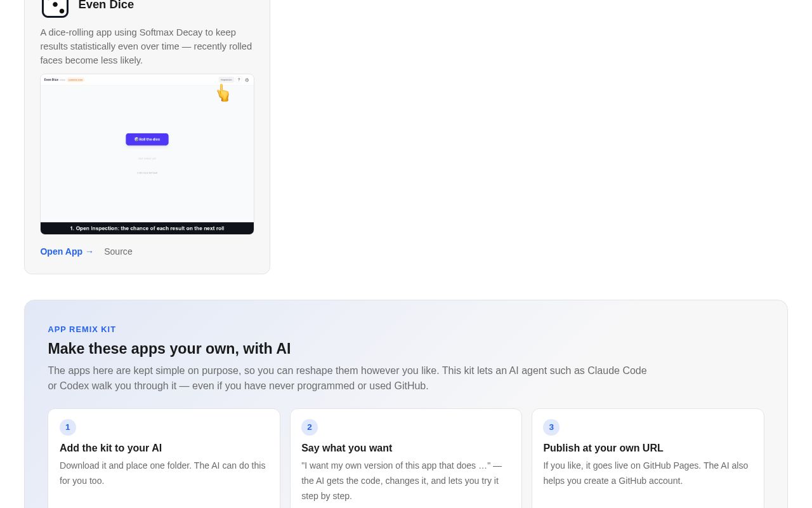Image resolution: width=812 pixels, height=508 pixels.
Task: Follow the Open App link
Action: (x=67, y=251)
